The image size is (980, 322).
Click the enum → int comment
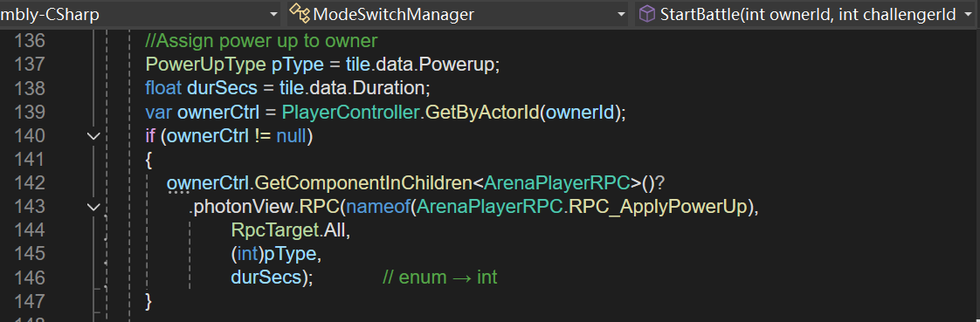[x=439, y=277]
